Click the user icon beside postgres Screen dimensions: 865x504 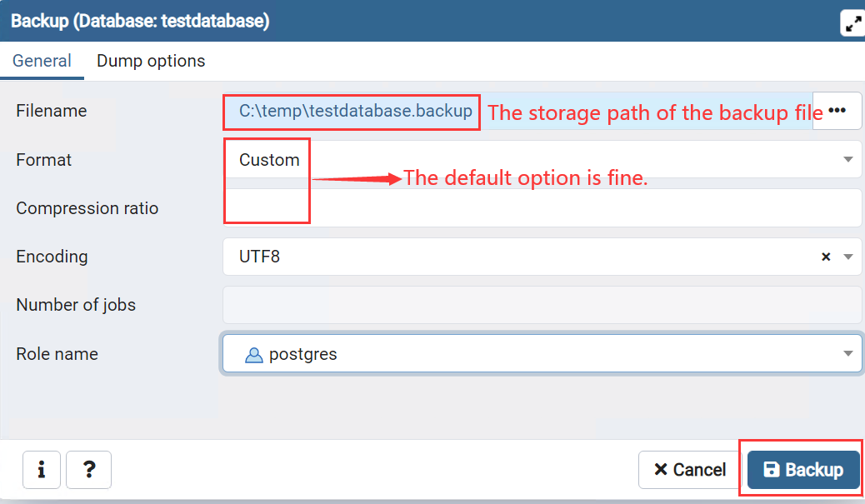(x=253, y=355)
